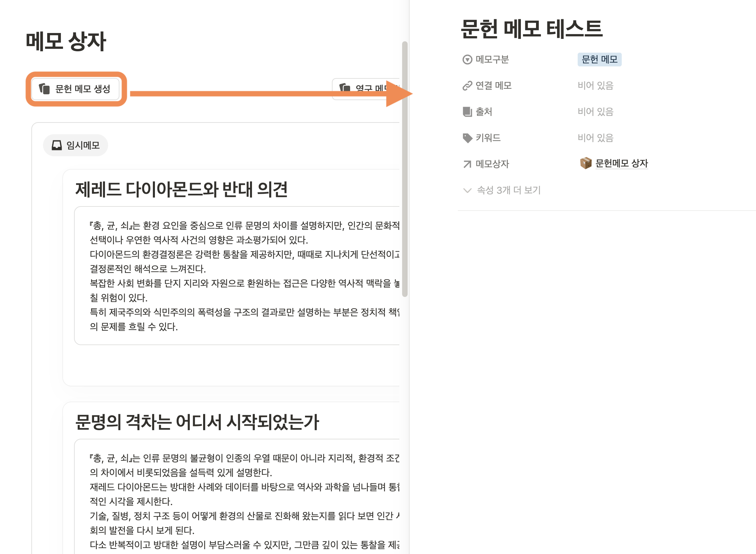756x554 pixels.
Task: Click the inbox icon on 임시메모
Action: pos(56,145)
